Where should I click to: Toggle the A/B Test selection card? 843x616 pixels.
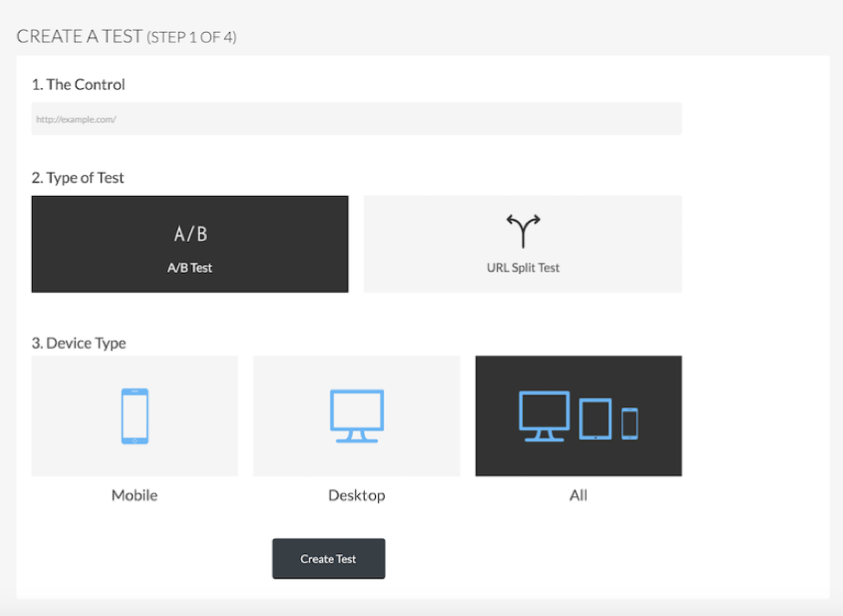coord(189,244)
